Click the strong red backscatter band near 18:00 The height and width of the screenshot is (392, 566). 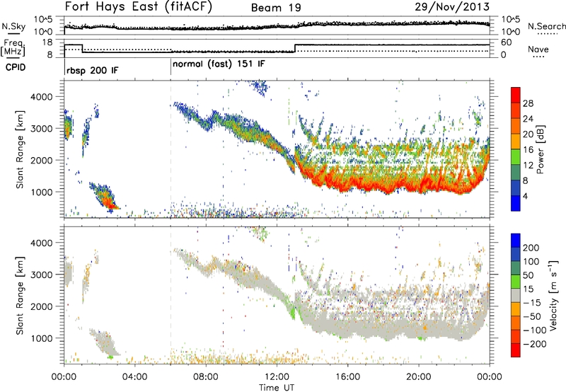pyautogui.click(x=383, y=185)
